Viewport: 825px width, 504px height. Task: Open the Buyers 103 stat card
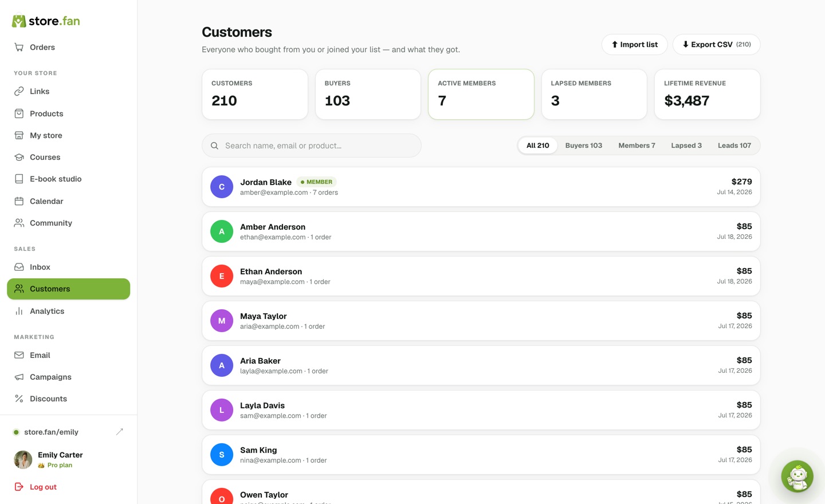[368, 94]
